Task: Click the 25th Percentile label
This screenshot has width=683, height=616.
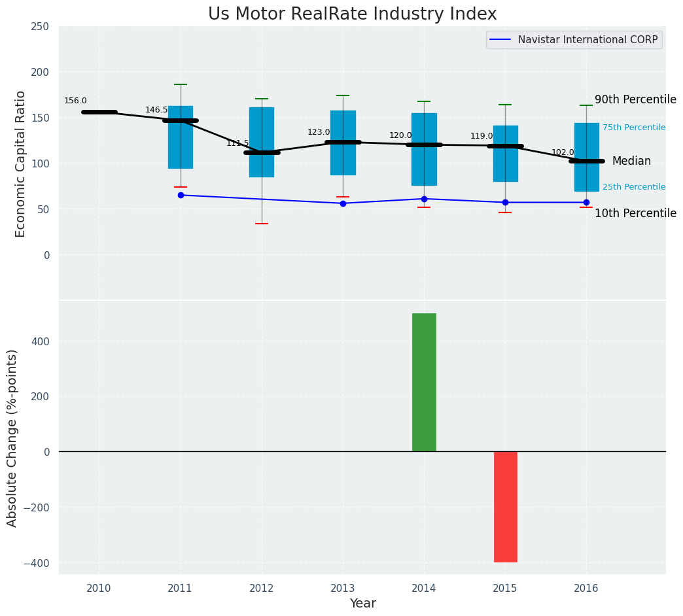Action: [x=633, y=187]
